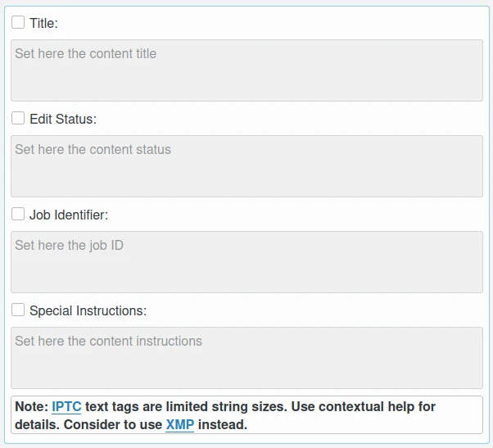Image resolution: width=493 pixels, height=448 pixels.
Task: Click the "Job Identifier:" label text
Action: pyautogui.click(x=69, y=215)
